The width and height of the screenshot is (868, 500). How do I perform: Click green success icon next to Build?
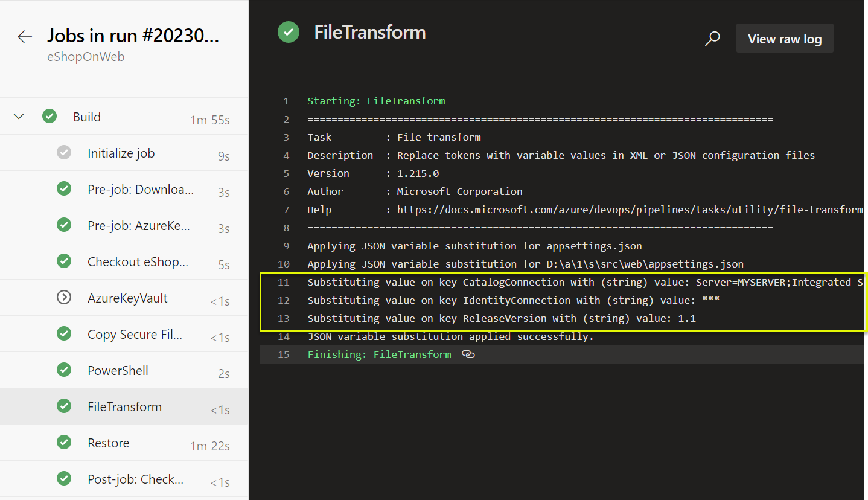49,116
